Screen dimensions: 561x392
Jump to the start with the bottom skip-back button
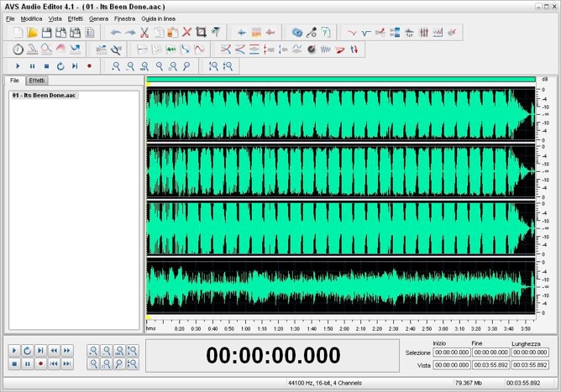[54, 363]
